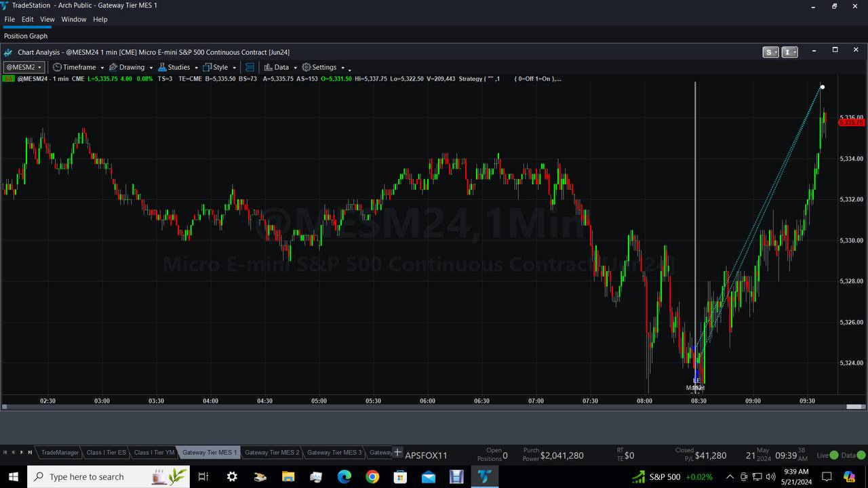Expand the Drawing dropdown arrow

click(151, 68)
